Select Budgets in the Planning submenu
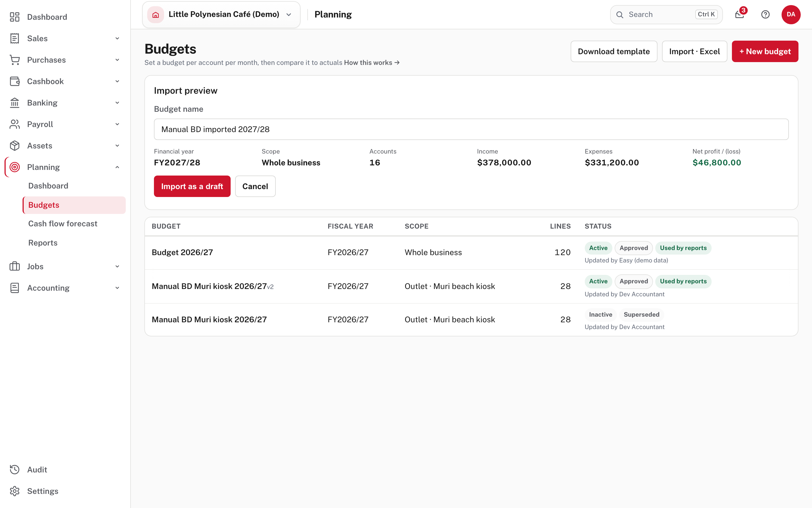Screen dimensions: 812x508 pyautogui.click(x=74, y=205)
